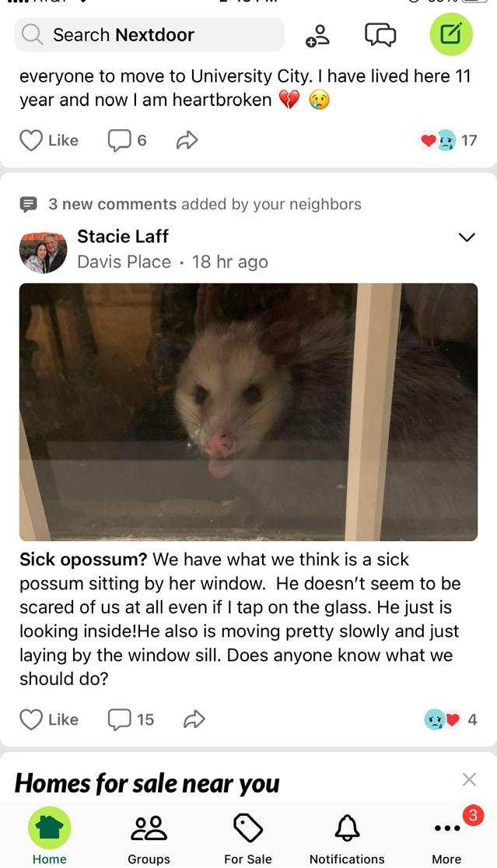Tap the search magnifier icon
The height and width of the screenshot is (868, 497).
tap(32, 35)
